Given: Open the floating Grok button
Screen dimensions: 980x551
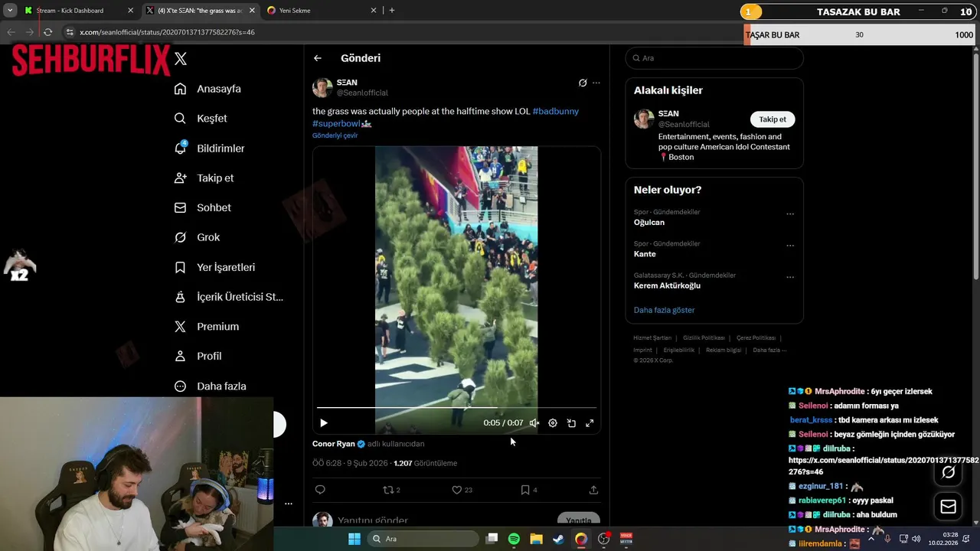Looking at the screenshot, I should pos(948,472).
